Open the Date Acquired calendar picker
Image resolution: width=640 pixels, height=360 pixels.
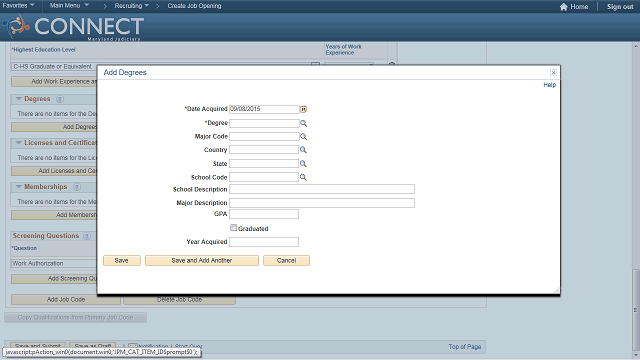tap(303, 109)
